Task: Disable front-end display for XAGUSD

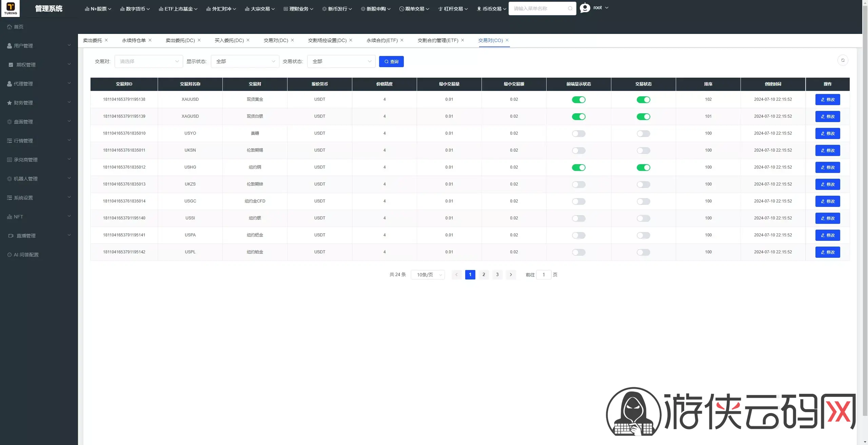Action: pos(578,117)
